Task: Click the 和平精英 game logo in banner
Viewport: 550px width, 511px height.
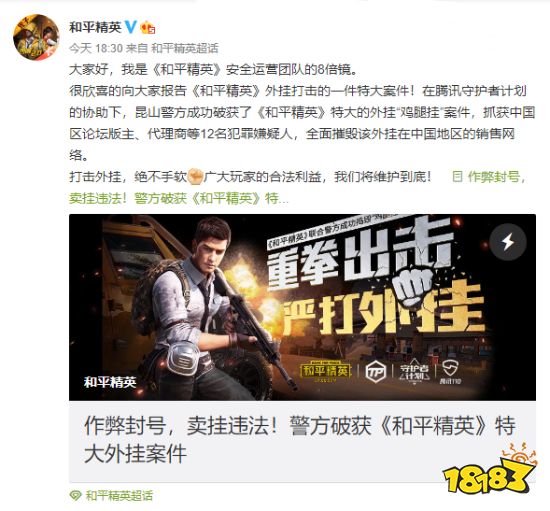Action: click(326, 371)
